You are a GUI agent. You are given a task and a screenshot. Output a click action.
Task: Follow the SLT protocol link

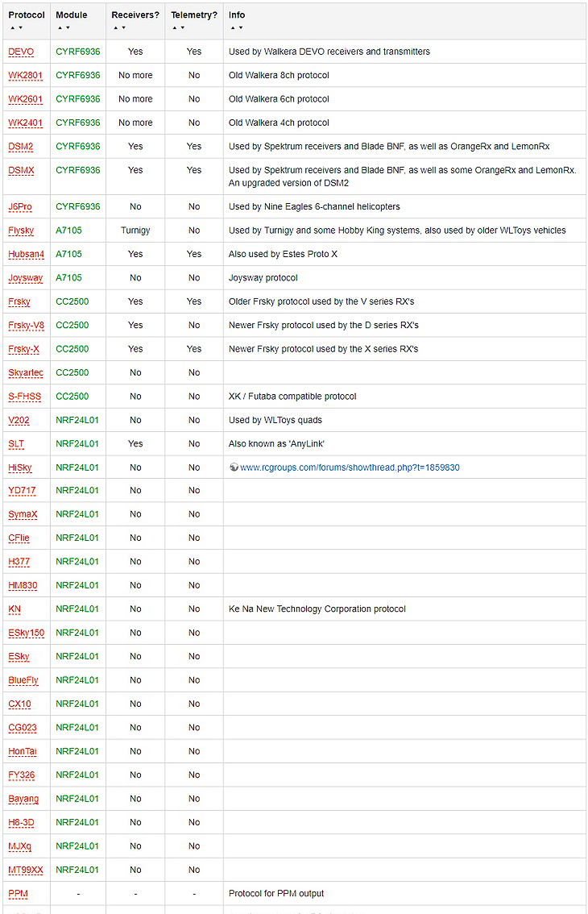point(16,444)
